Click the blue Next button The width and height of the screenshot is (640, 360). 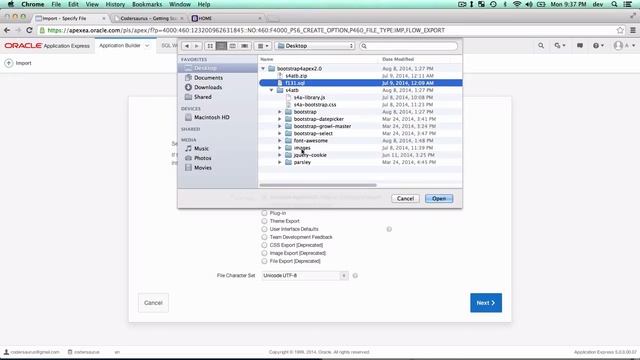(x=486, y=303)
